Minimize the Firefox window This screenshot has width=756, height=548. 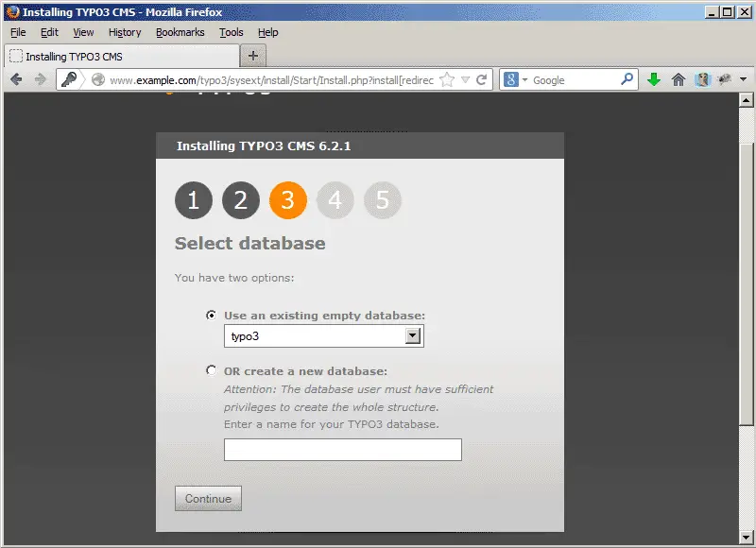click(x=712, y=11)
